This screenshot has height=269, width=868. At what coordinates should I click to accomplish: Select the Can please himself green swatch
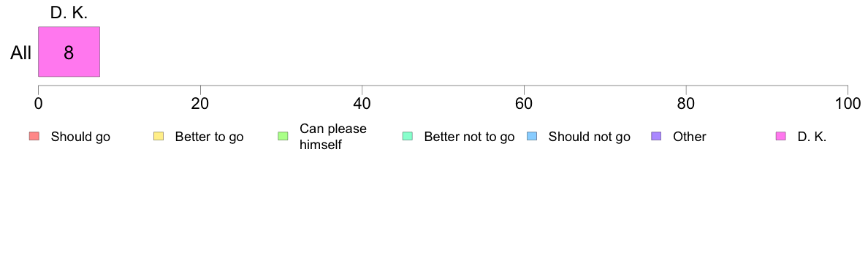click(x=283, y=136)
